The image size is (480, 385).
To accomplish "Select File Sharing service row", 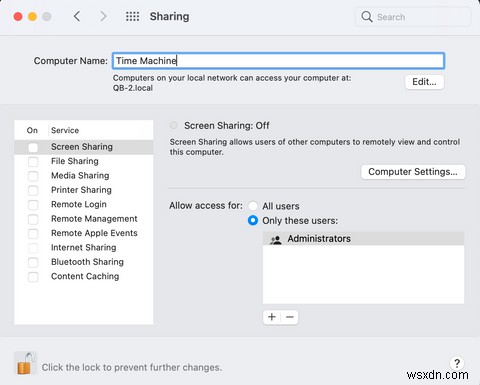I will tap(84, 161).
